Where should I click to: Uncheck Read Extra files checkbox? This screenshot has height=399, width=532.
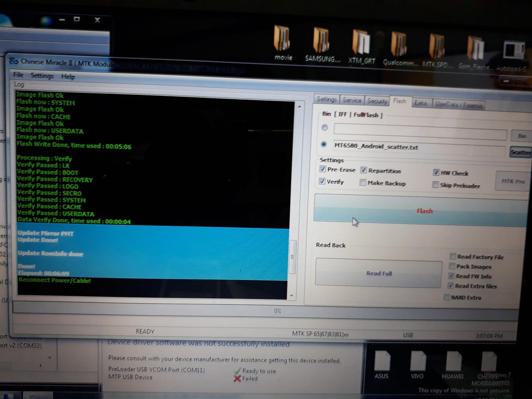(451, 285)
